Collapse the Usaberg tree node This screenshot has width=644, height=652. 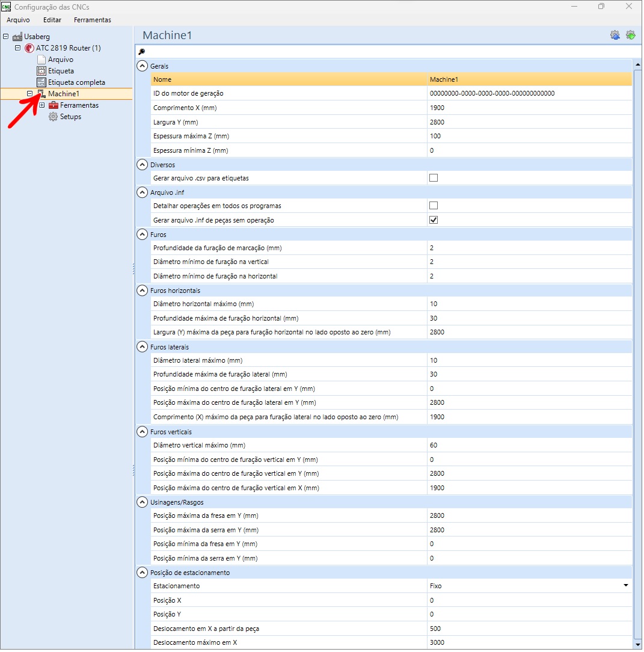(6, 37)
